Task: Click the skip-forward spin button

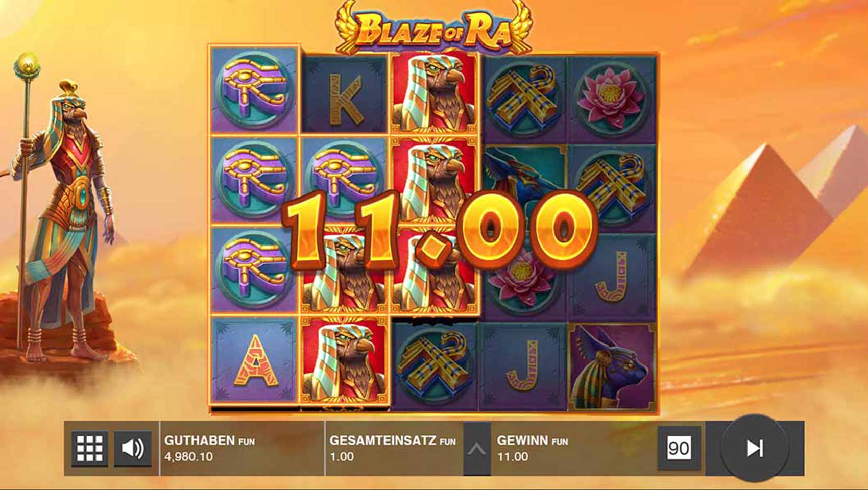Action: pyautogui.click(x=755, y=448)
